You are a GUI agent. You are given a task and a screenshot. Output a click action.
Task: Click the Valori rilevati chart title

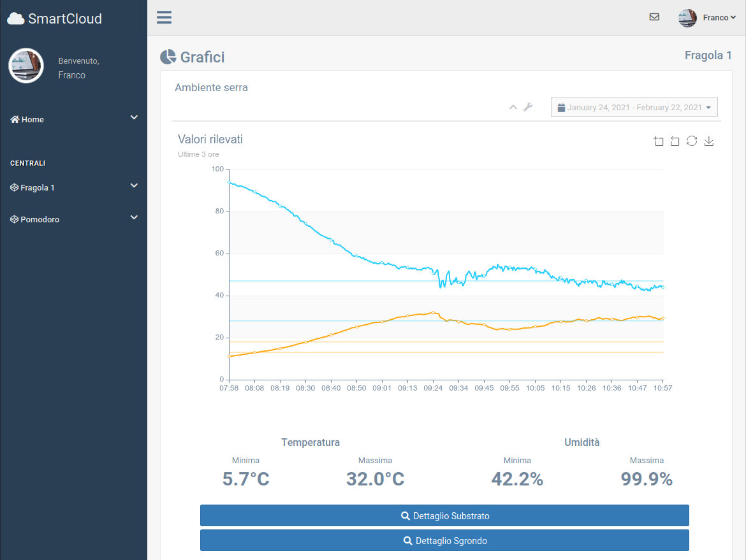tap(210, 140)
